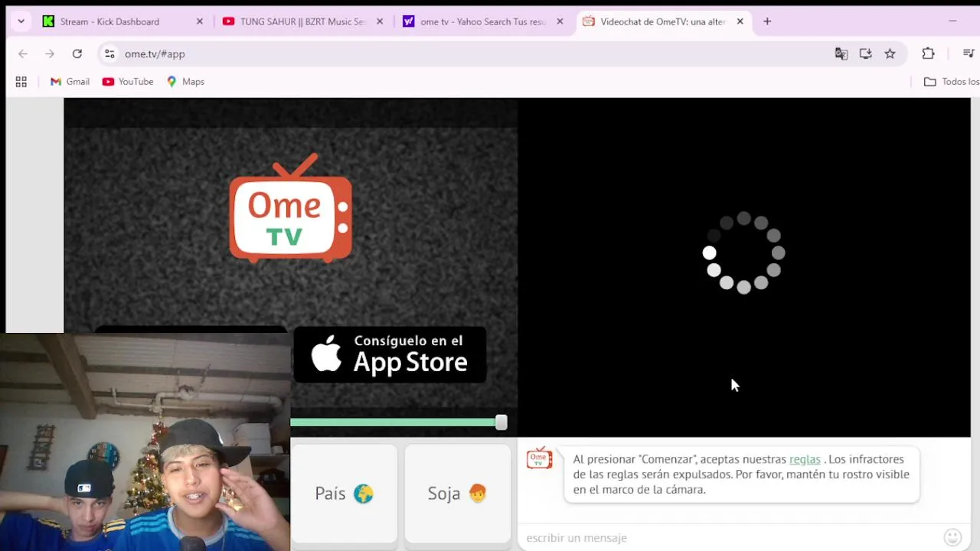This screenshot has width=980, height=551.
Task: Open the País country selector
Action: click(x=344, y=494)
